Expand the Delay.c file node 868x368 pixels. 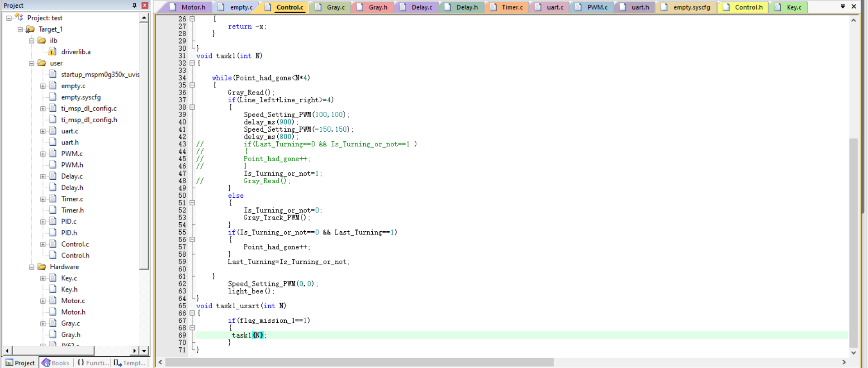(43, 177)
